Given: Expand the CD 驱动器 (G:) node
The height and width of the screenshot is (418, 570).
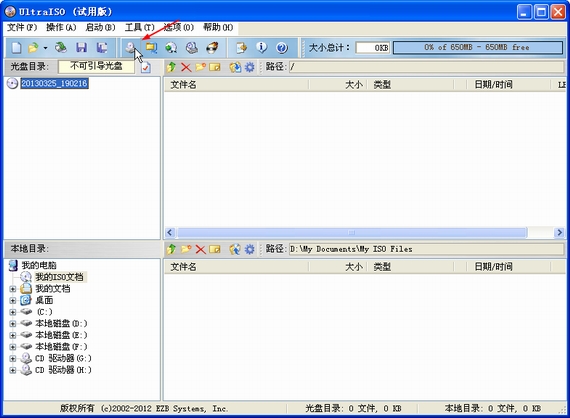Looking at the screenshot, I should 13,358.
